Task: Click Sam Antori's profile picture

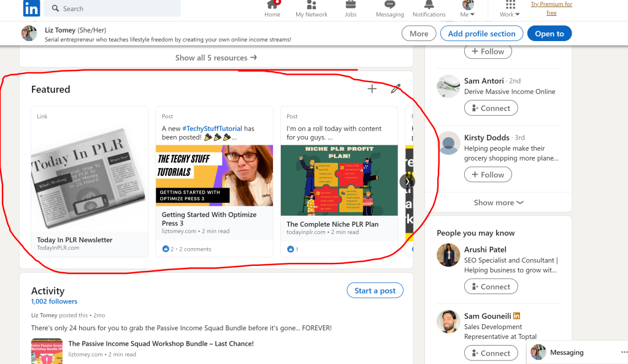Action: (448, 86)
